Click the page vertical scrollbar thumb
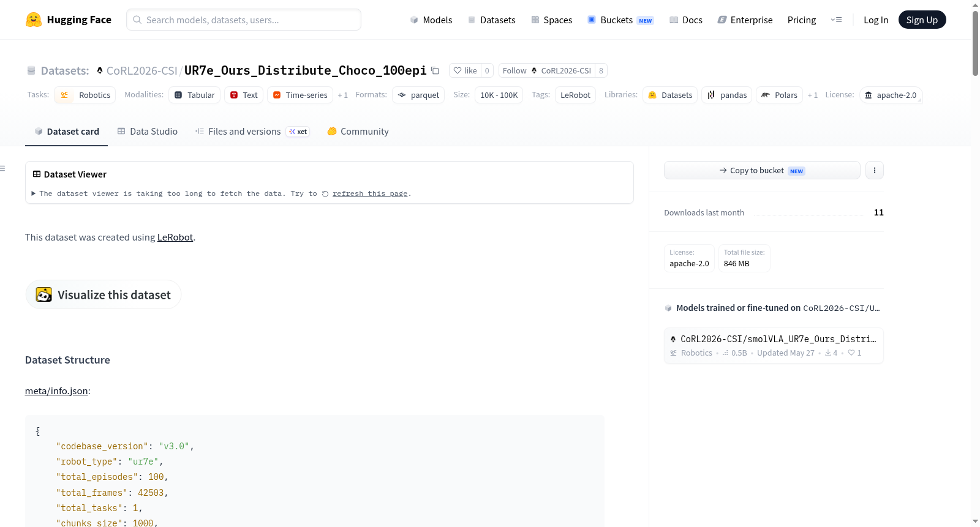The height and width of the screenshot is (527, 980). click(975, 43)
